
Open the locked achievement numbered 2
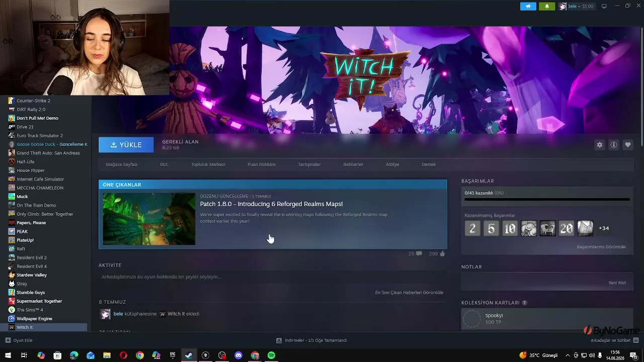click(472, 228)
